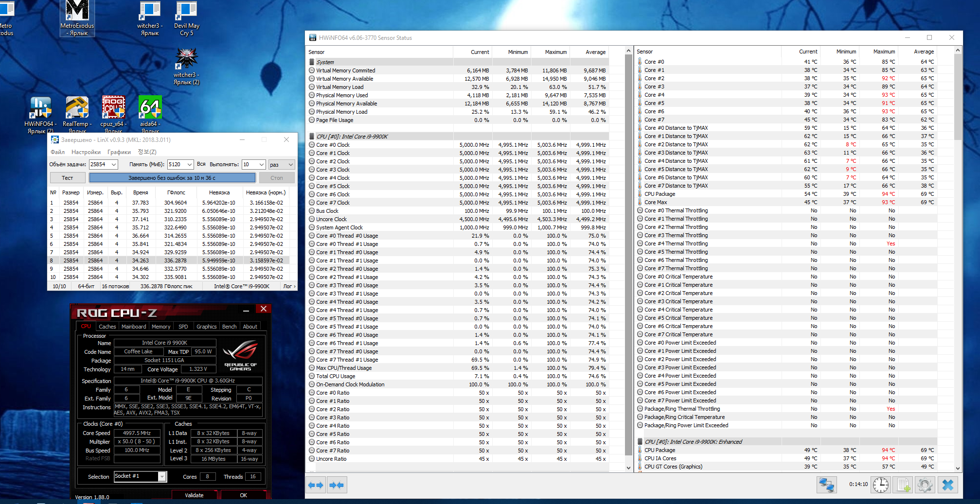
Task: Click the Core Max thermometer icon
Action: coord(640,202)
